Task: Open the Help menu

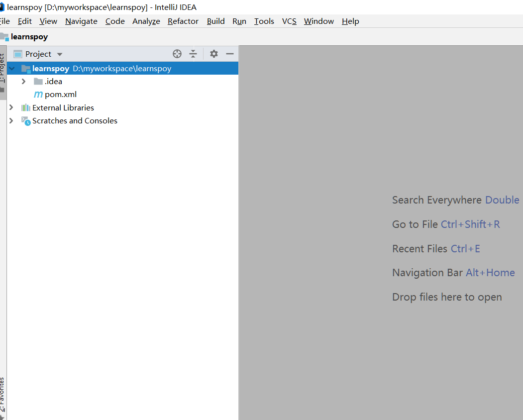Action: (350, 21)
